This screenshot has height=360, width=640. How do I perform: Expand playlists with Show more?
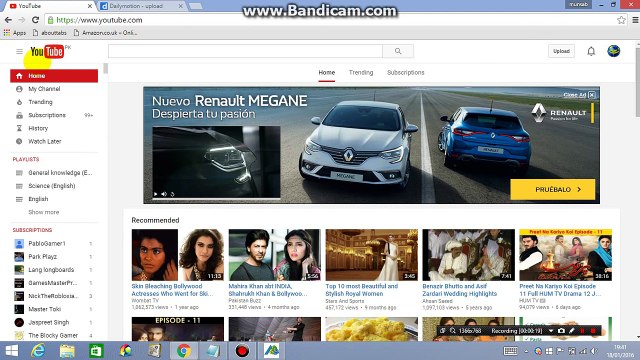44,212
